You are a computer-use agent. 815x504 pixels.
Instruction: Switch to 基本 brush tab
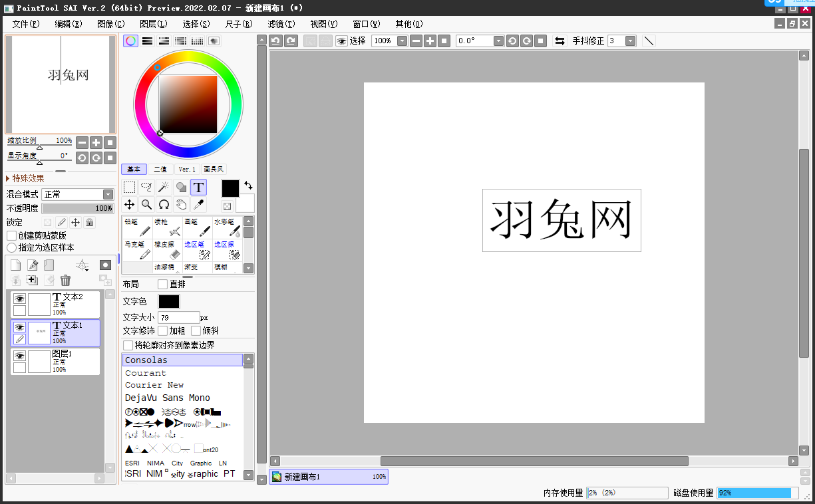click(x=134, y=170)
